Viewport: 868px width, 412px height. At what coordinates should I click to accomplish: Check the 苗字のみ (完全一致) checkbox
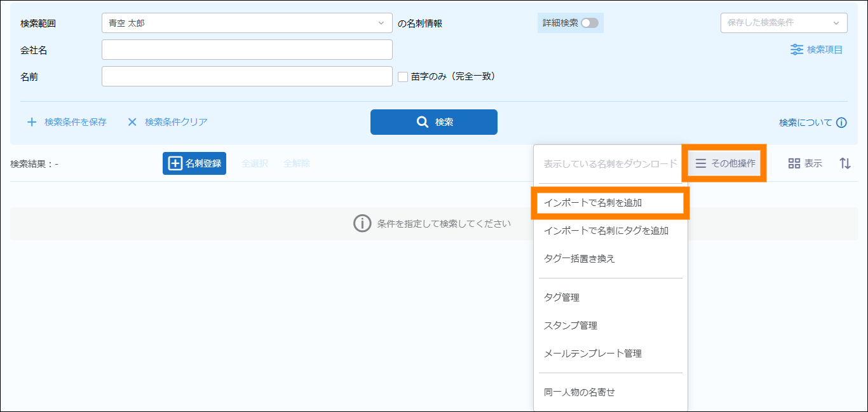pos(402,77)
